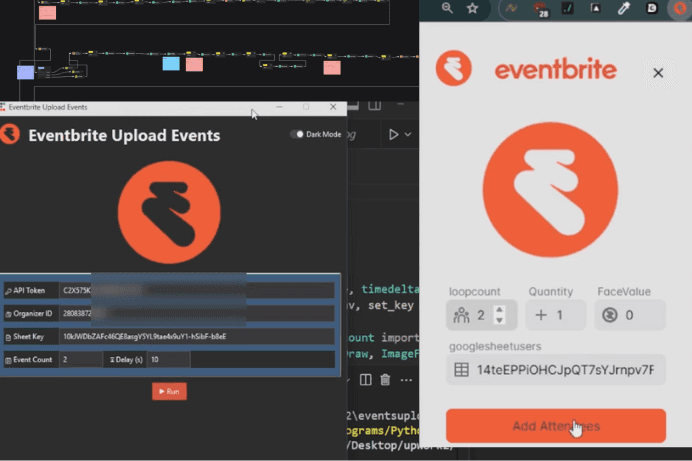This screenshot has height=461, width=692.
Task: Click the Run play triangle in code editor
Action: click(x=394, y=134)
